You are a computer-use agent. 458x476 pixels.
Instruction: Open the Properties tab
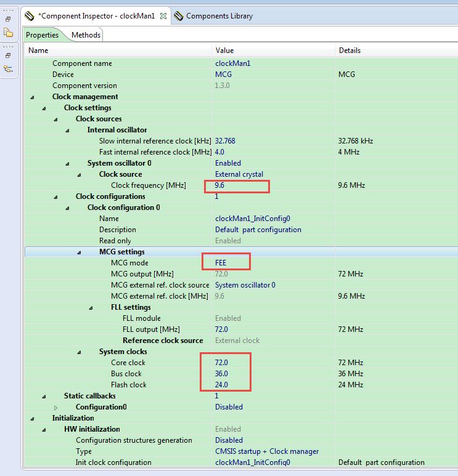[x=42, y=35]
